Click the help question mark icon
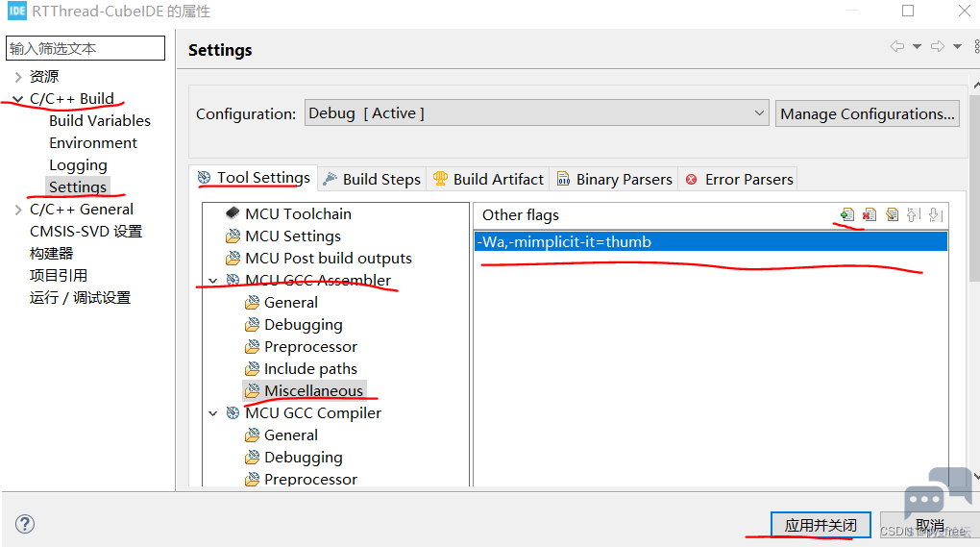Screen dimensions: 980x547 tap(25, 524)
